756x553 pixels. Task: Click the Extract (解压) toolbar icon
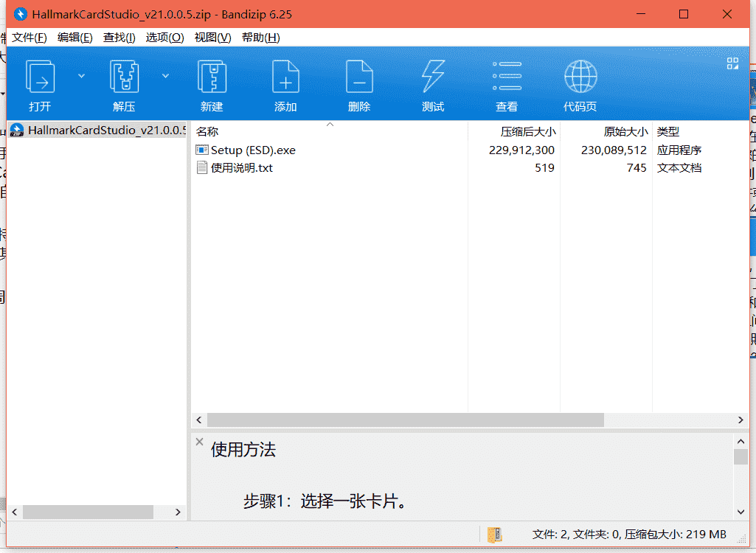point(124,77)
